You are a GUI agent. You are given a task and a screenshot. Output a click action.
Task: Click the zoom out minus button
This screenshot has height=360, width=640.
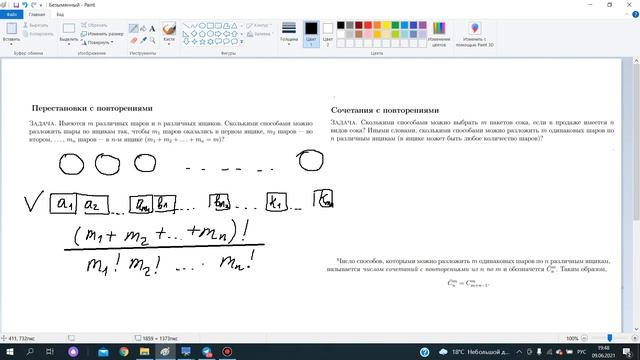click(x=584, y=338)
